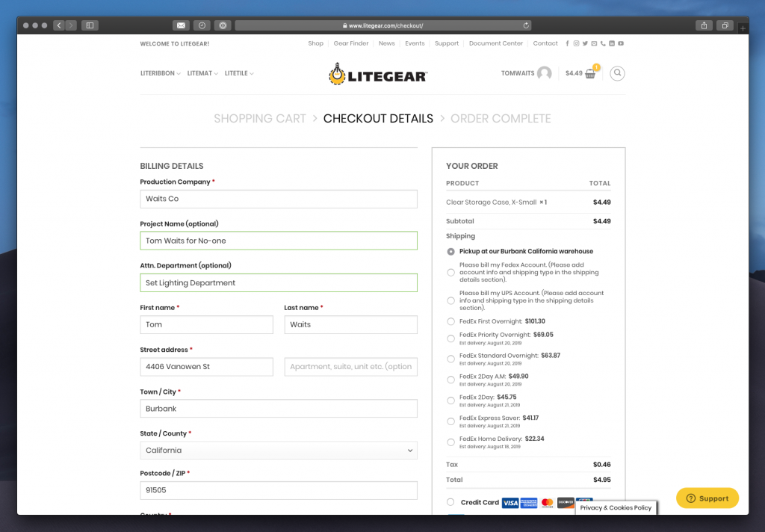Go back to SHOPPING CART step
Viewport: 765px width, 532px height.
(x=260, y=119)
